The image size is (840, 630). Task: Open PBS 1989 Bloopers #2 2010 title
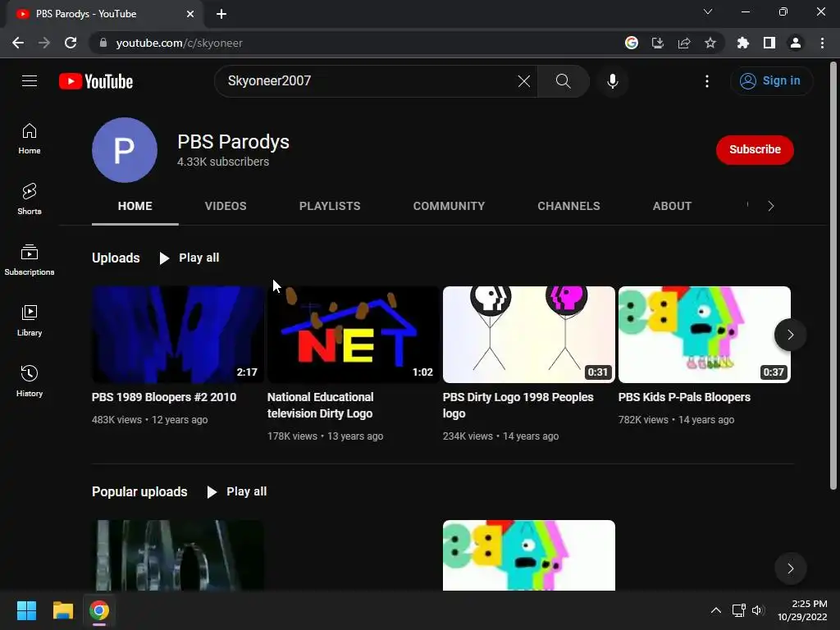(164, 397)
